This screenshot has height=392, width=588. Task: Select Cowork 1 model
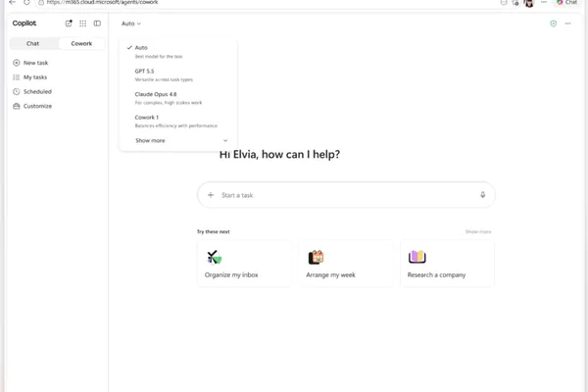(x=178, y=122)
